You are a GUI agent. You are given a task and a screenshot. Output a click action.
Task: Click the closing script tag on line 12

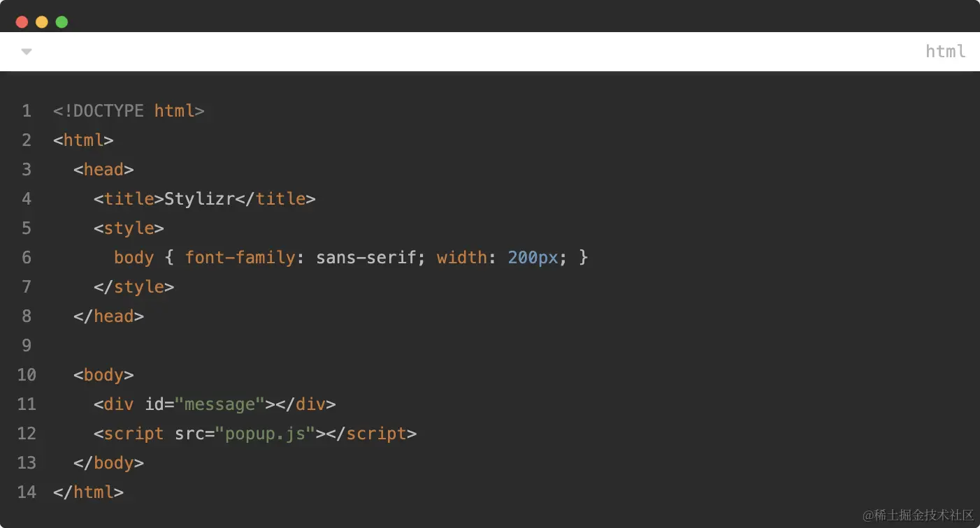pyautogui.click(x=371, y=434)
